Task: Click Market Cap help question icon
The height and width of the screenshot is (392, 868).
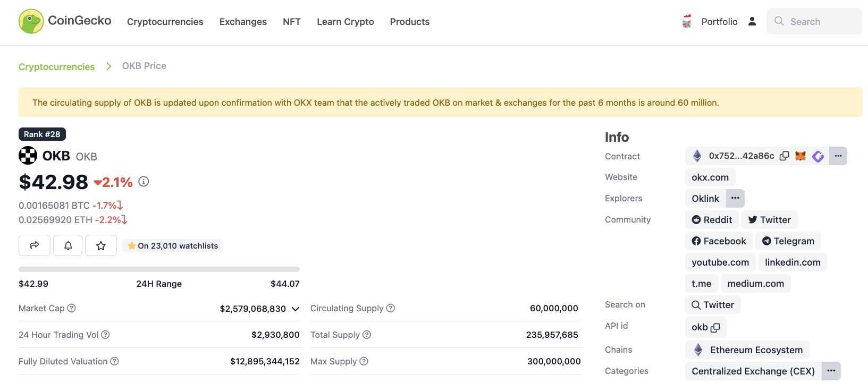Action: click(x=72, y=308)
